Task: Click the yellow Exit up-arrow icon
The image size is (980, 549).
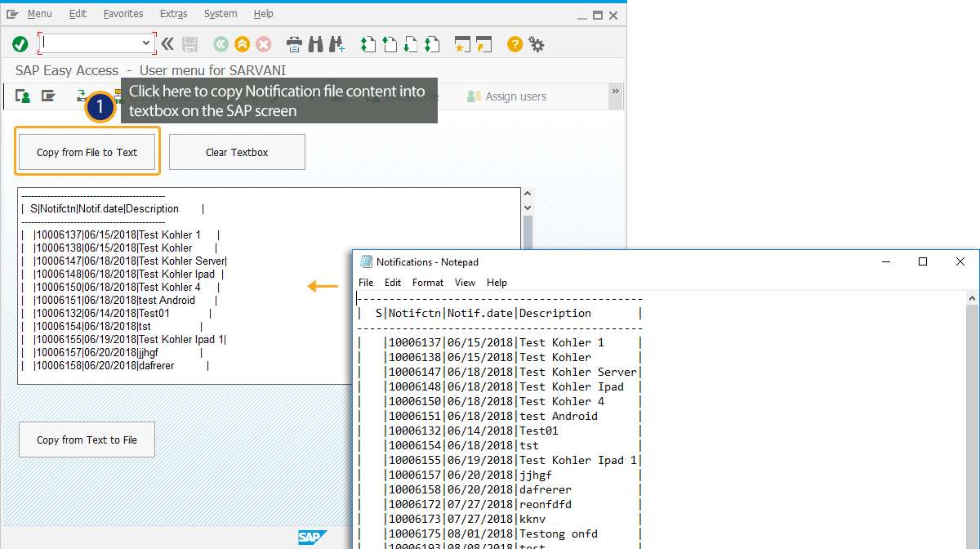Action: click(242, 44)
